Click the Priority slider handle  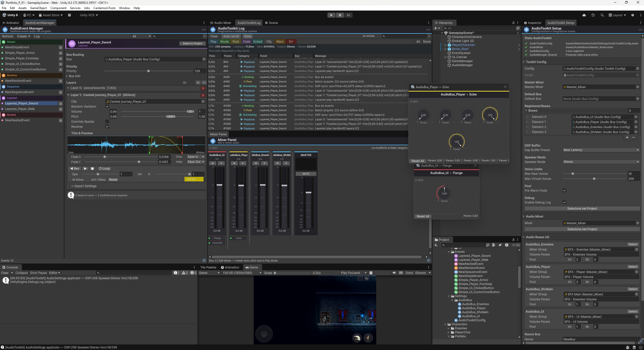(148, 71)
